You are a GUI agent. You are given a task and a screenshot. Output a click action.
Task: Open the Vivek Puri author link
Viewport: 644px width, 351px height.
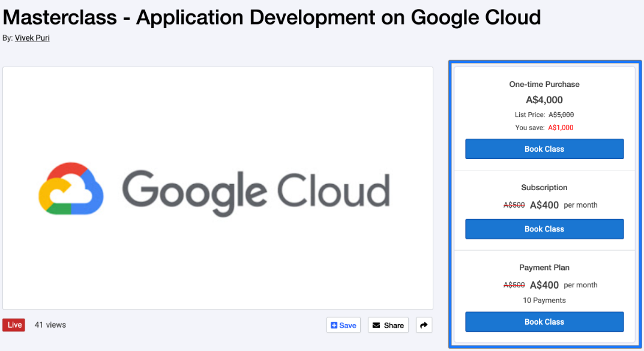[32, 38]
